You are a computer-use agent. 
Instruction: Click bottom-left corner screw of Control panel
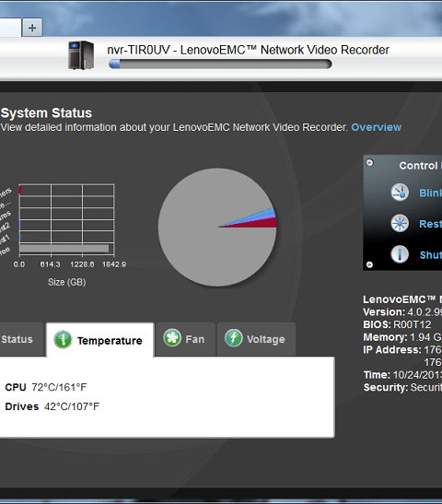point(370,264)
